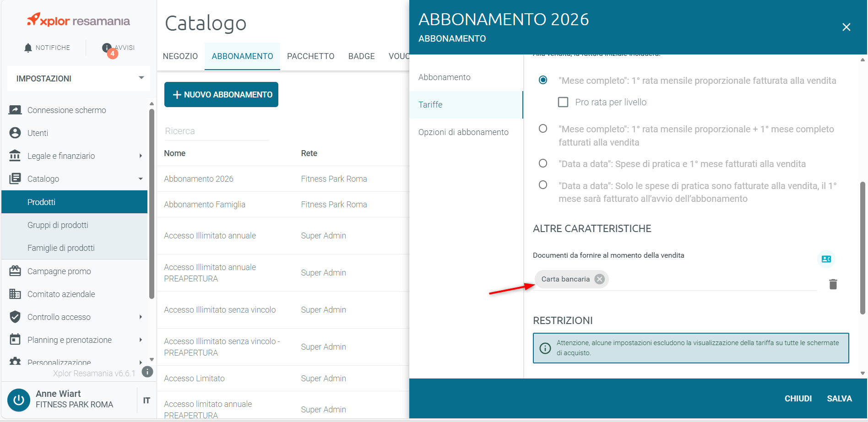This screenshot has width=868, height=422.
Task: Enable the Pro rata per livello checkbox
Action: point(563,102)
